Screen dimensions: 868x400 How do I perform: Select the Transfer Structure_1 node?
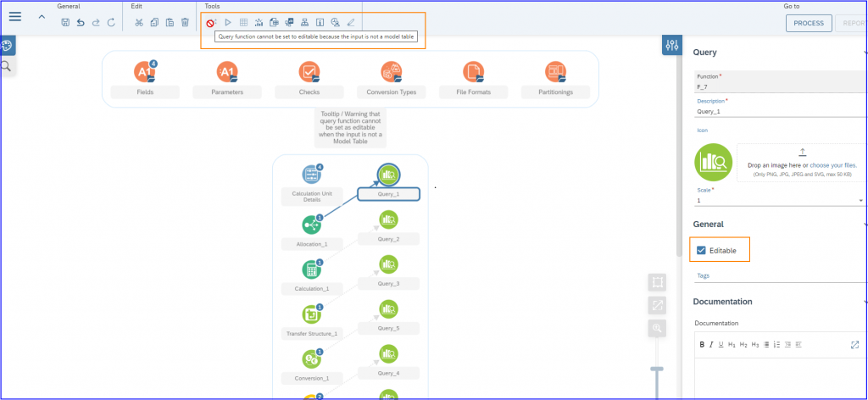pos(311,314)
